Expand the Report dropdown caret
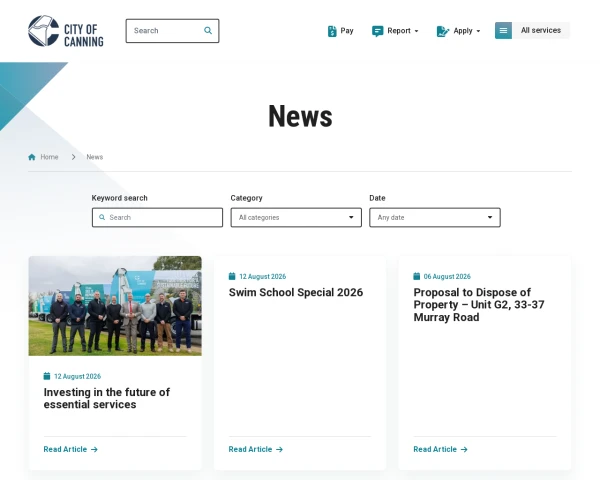The width and height of the screenshot is (600, 480). pyautogui.click(x=416, y=31)
